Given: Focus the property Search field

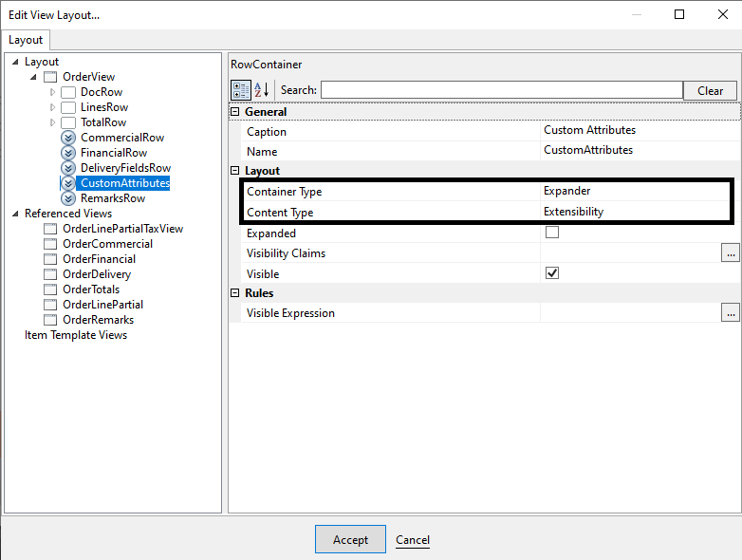Looking at the screenshot, I should [502, 90].
